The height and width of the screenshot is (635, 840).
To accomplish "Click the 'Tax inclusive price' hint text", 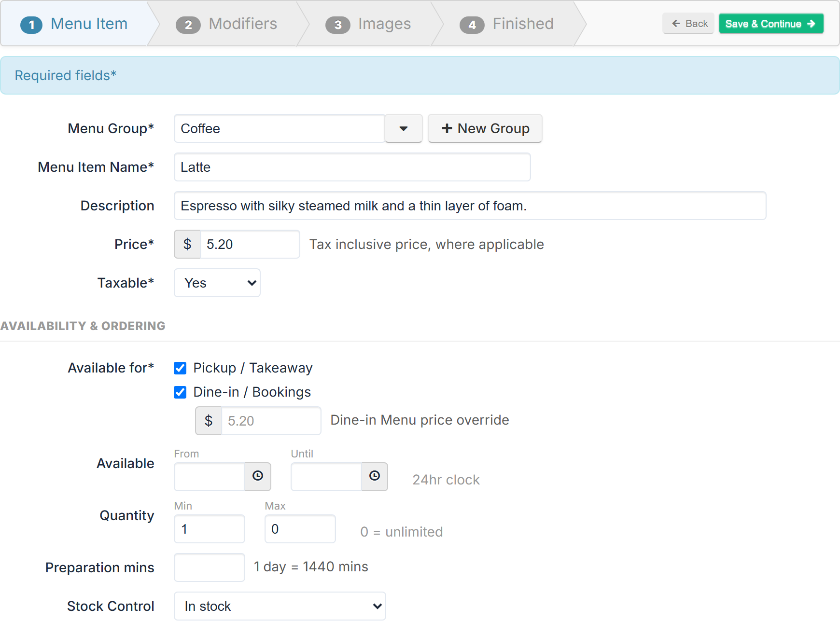I will [x=427, y=244].
